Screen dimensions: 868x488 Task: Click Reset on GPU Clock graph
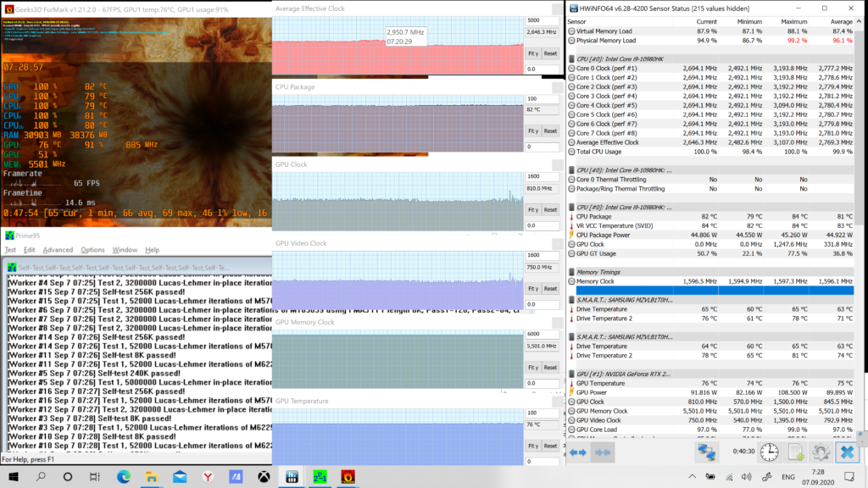click(550, 210)
